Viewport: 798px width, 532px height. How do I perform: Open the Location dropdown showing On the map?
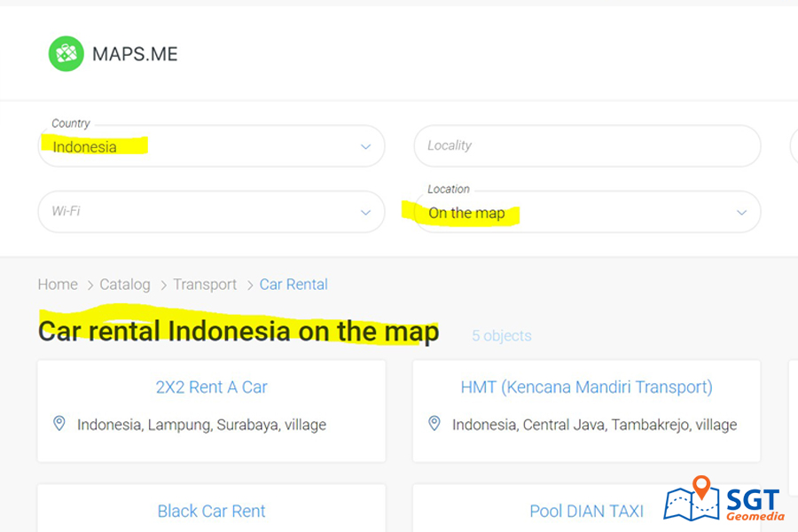(x=587, y=212)
